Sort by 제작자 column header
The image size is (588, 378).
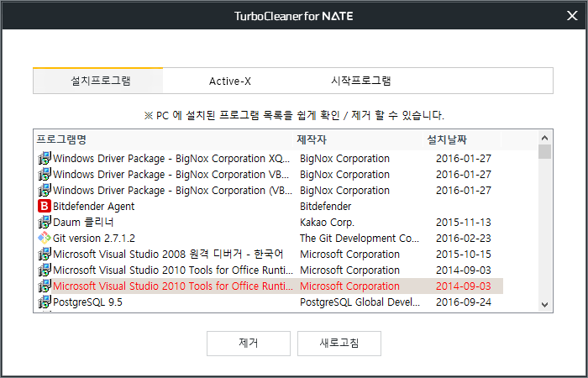[x=358, y=140]
